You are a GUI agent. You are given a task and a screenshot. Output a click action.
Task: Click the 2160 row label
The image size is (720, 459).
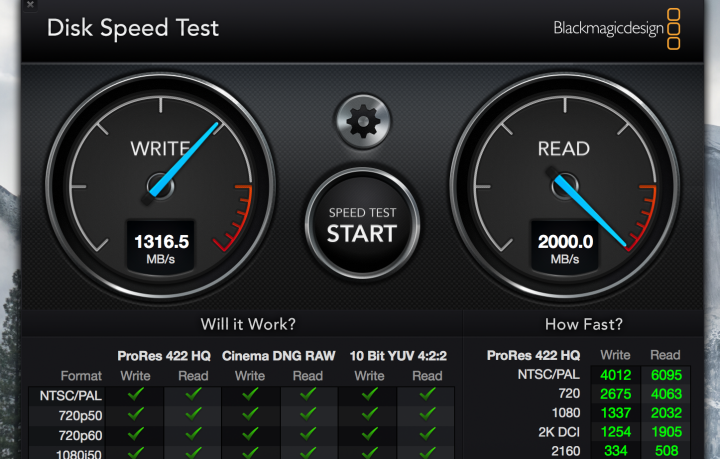coord(566,451)
